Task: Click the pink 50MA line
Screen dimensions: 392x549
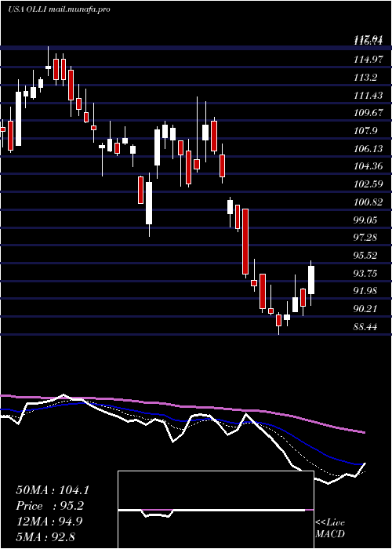Action: (x=182, y=407)
